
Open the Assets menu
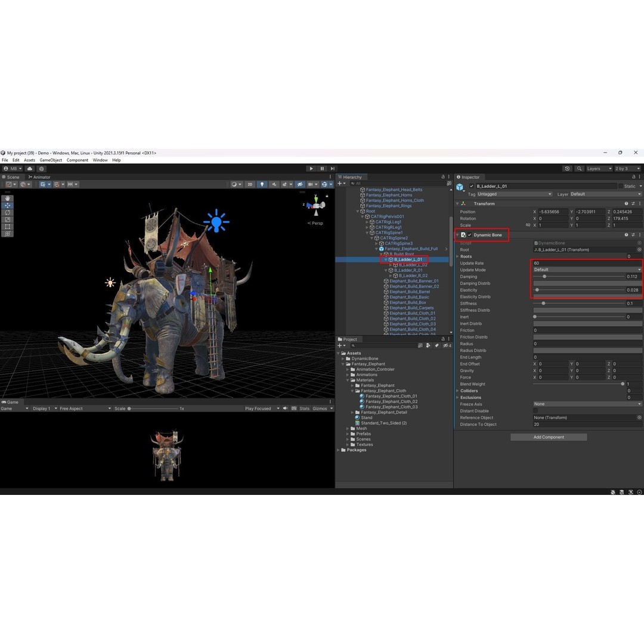click(x=29, y=160)
